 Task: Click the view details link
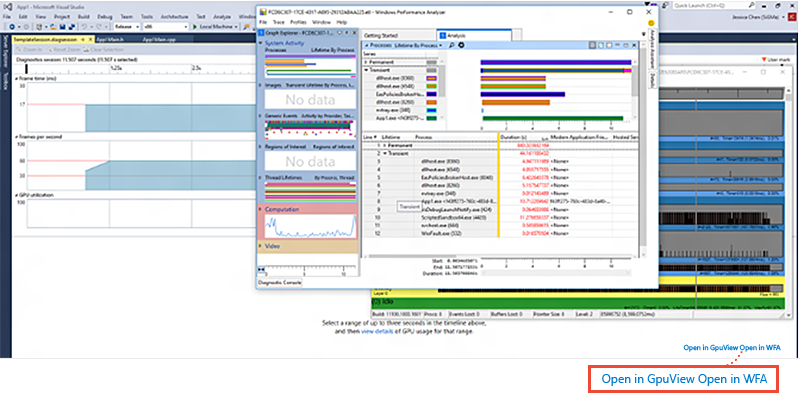(373, 331)
